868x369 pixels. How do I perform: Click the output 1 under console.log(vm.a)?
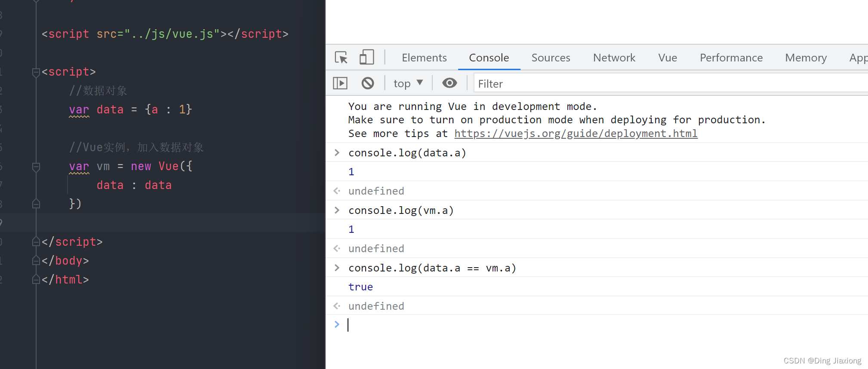[351, 229]
